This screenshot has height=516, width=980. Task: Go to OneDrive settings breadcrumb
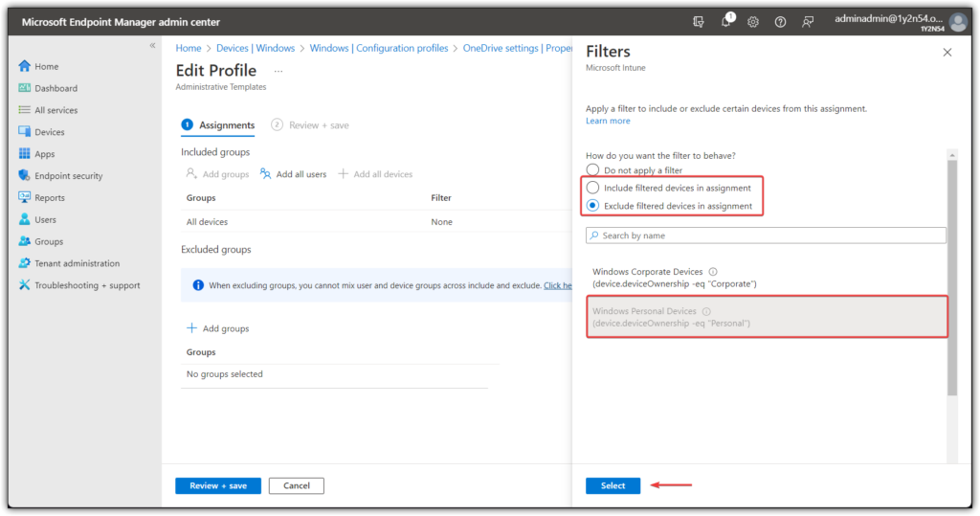[x=517, y=48]
